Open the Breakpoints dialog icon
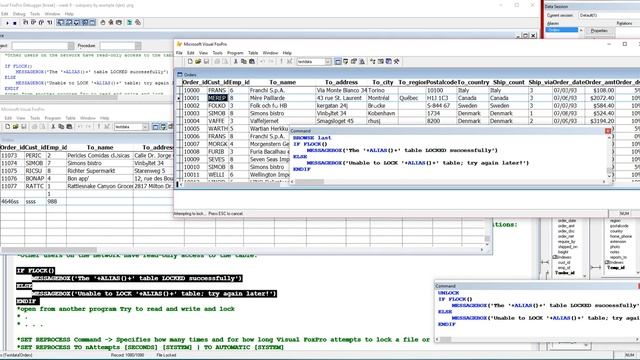The width and height of the screenshot is (640, 360). point(119,23)
